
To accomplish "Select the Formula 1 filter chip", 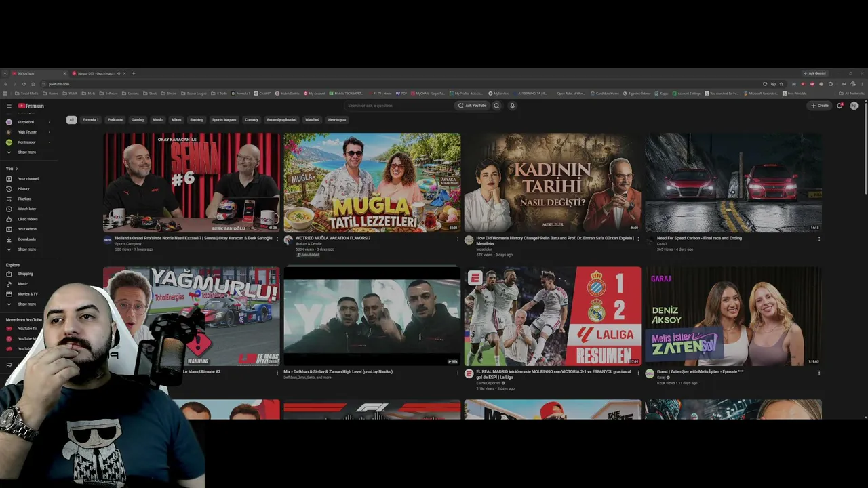I will (x=90, y=120).
